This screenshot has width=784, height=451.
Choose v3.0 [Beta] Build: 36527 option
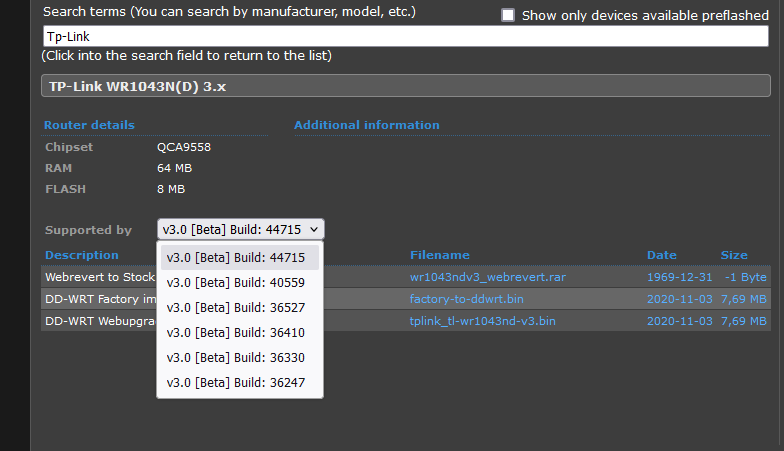[240, 308]
